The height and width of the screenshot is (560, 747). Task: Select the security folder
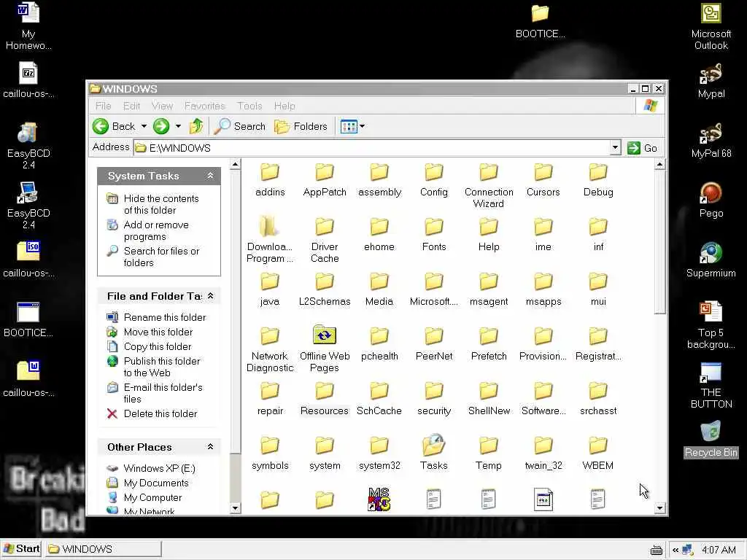tap(433, 398)
